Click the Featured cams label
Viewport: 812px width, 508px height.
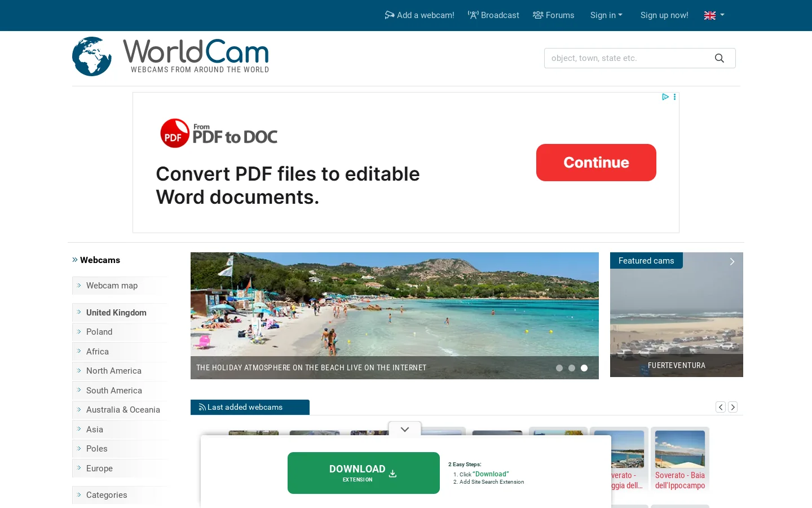(x=646, y=261)
